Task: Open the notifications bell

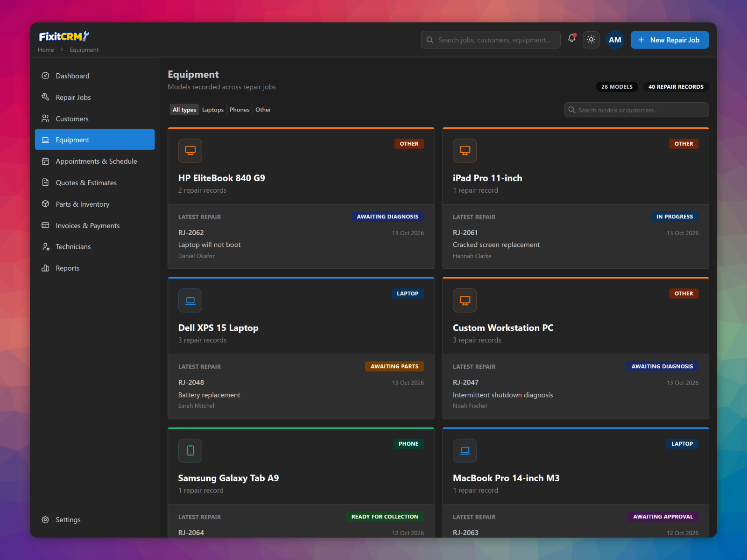Action: click(571, 39)
